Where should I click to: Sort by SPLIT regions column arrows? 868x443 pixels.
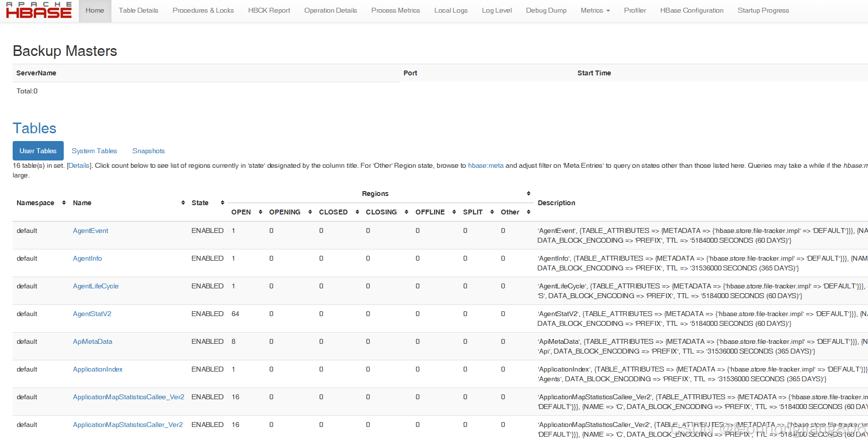(x=492, y=212)
